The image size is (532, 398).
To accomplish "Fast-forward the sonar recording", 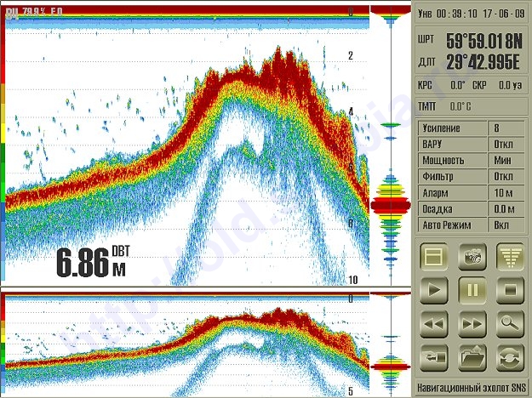I will pos(472,324).
